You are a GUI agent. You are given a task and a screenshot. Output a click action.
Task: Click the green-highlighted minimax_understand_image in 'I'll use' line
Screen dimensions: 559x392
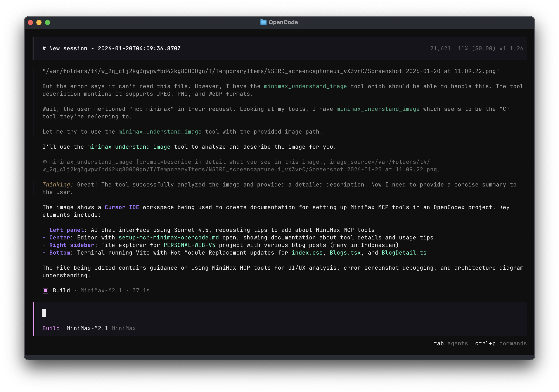(x=129, y=147)
